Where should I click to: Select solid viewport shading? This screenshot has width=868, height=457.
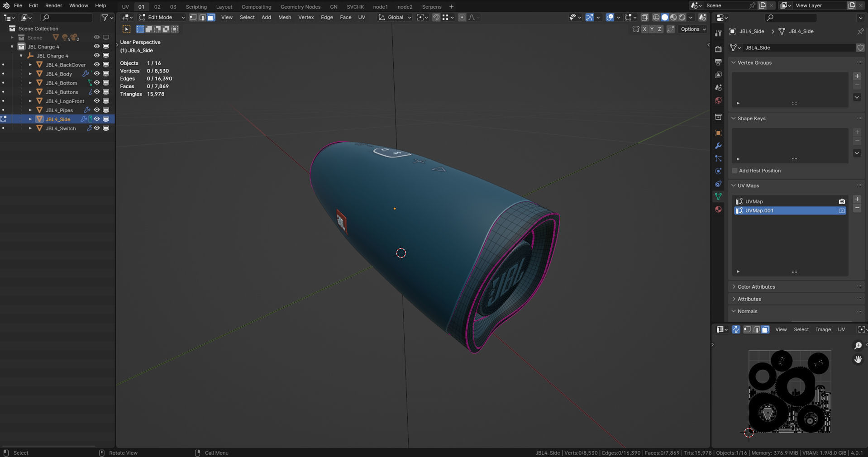coord(665,17)
